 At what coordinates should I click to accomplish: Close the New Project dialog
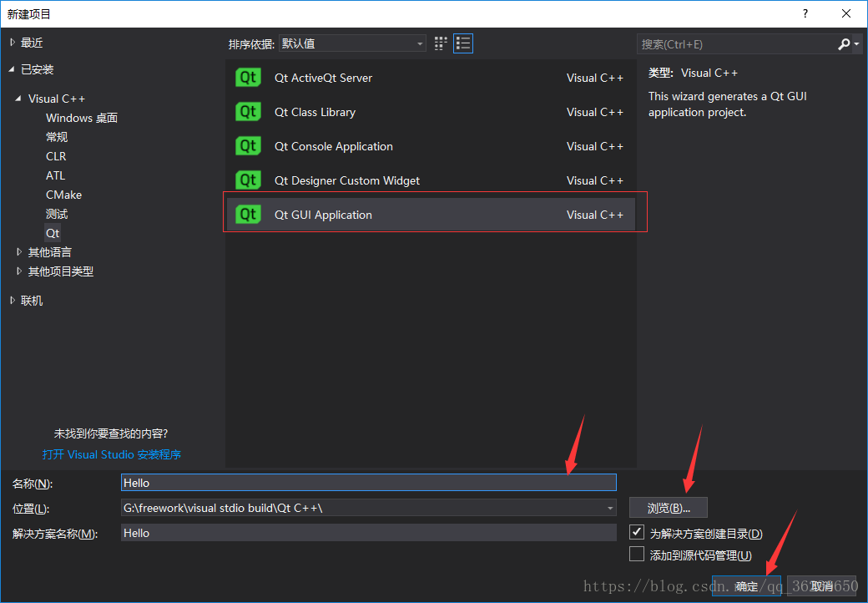(845, 14)
